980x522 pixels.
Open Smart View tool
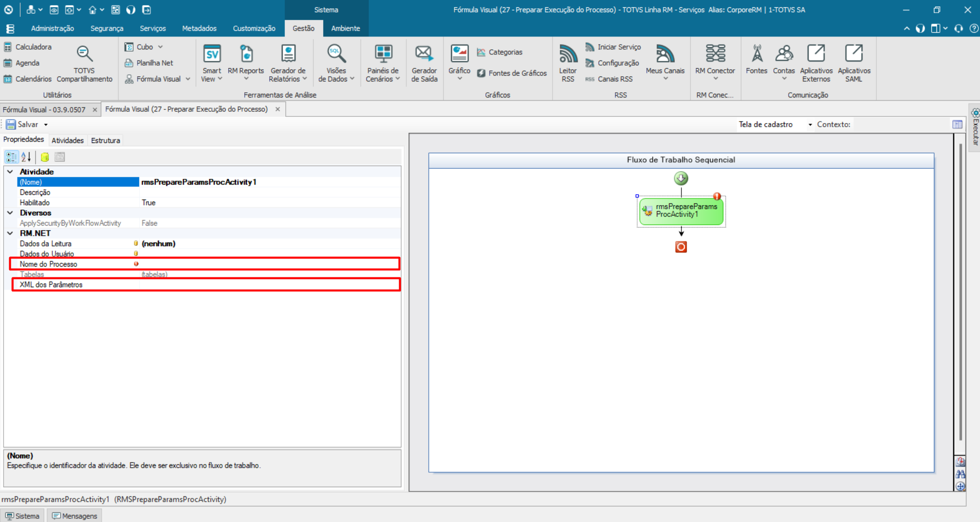pyautogui.click(x=211, y=64)
